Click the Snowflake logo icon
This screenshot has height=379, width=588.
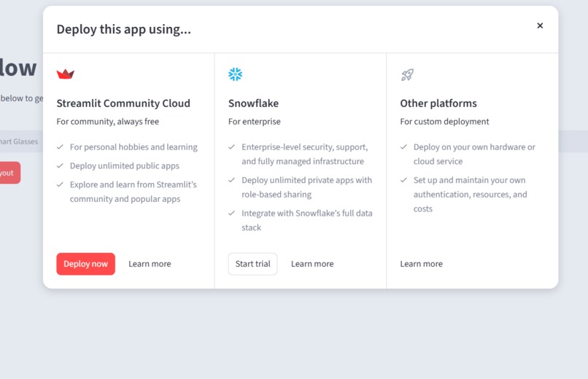coord(235,74)
